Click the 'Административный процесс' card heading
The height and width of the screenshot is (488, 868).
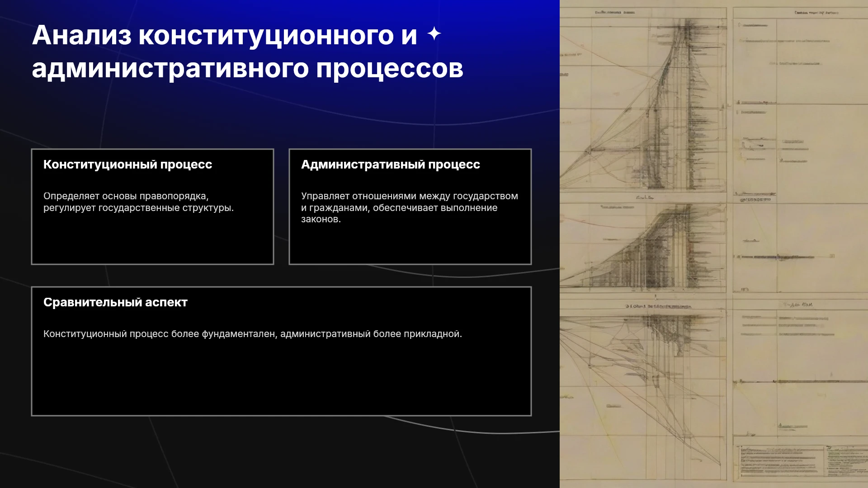391,164
